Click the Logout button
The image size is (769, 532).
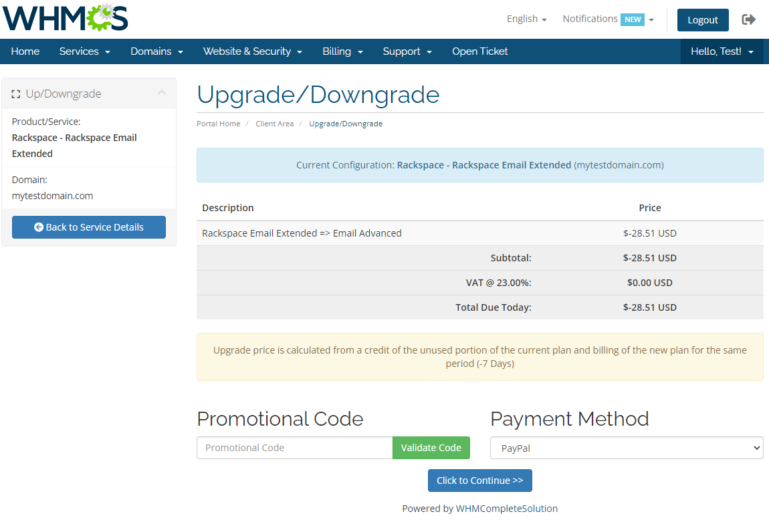[x=702, y=20]
